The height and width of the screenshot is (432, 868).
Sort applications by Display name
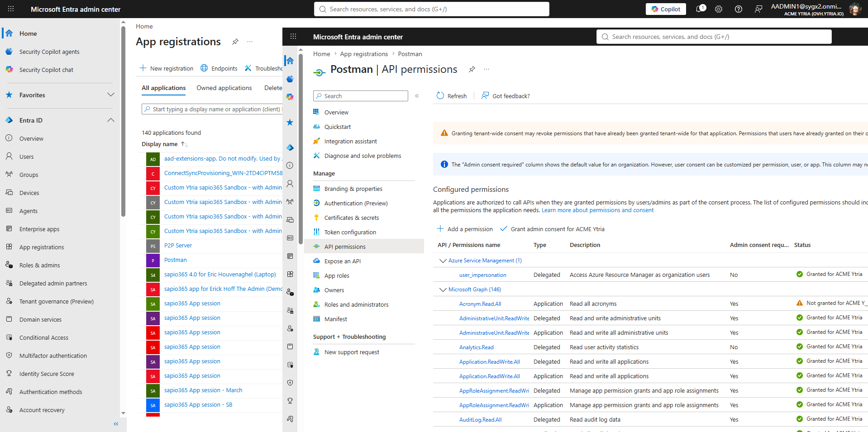click(164, 144)
